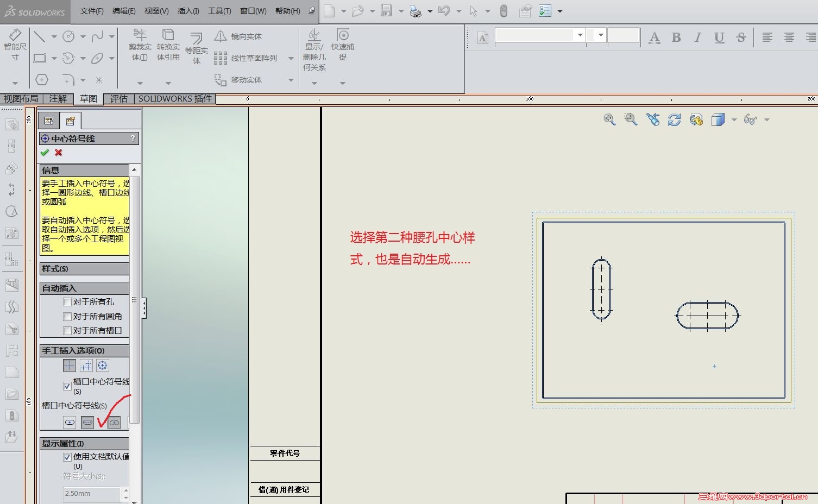Pick the Arc sketch tool

(68, 58)
